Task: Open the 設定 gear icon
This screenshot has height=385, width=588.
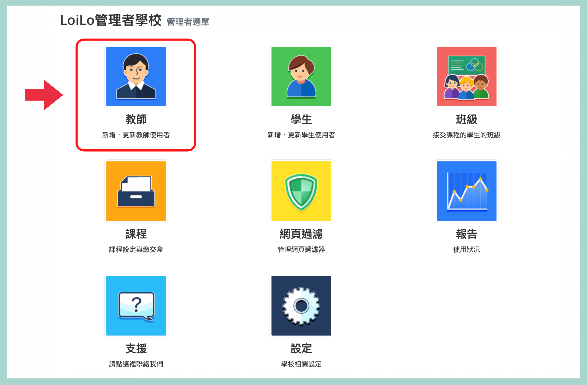Action: coord(301,306)
